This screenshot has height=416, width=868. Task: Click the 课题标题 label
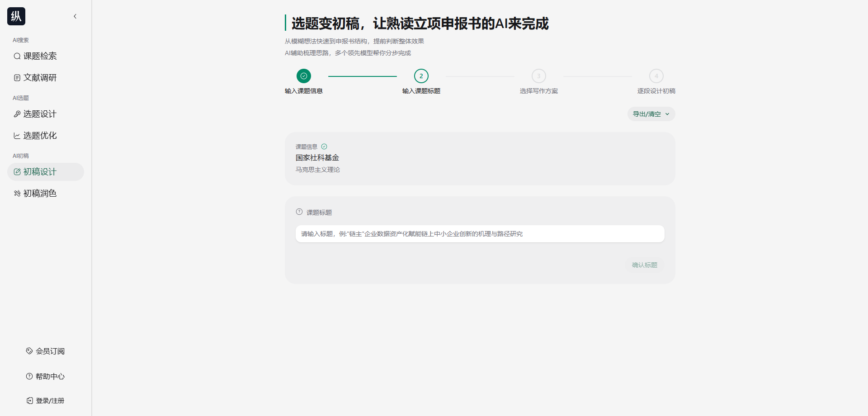pyautogui.click(x=319, y=213)
